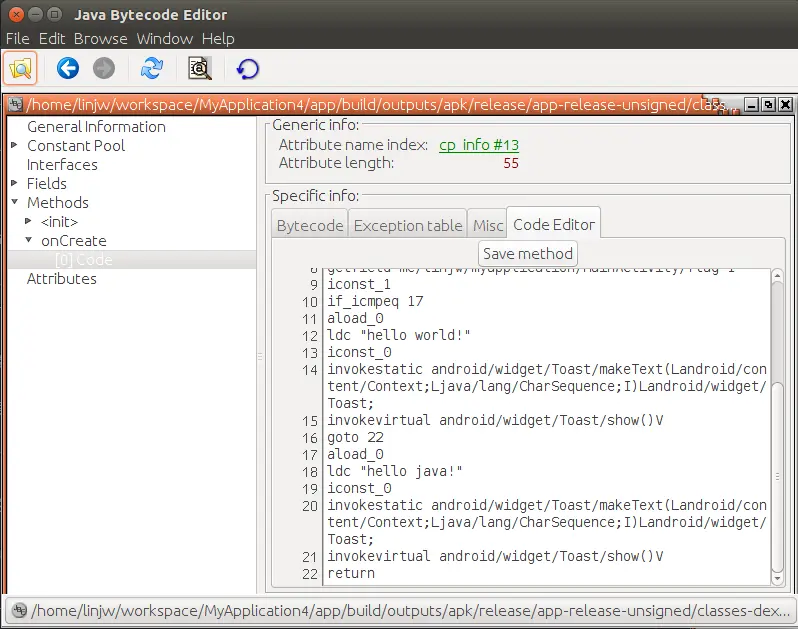Screen dimensions: 798x629
Task: Click invokevirtual Toast/show on line 21
Action: 495,556
